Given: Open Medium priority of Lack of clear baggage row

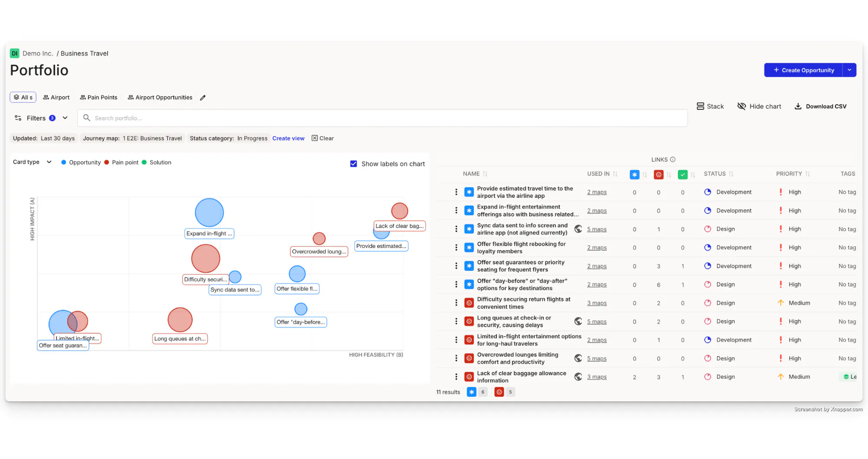Looking at the screenshot, I should coord(794,377).
